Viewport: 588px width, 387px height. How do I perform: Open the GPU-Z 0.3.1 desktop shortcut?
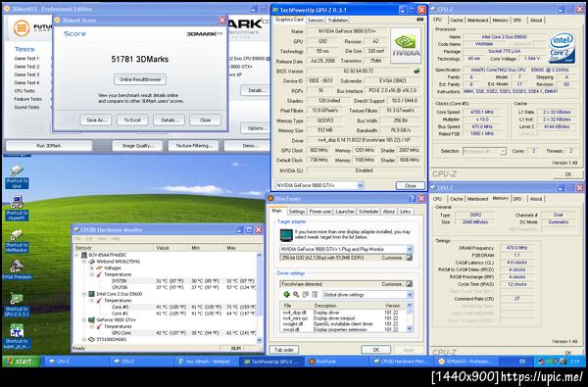pyautogui.click(x=17, y=304)
